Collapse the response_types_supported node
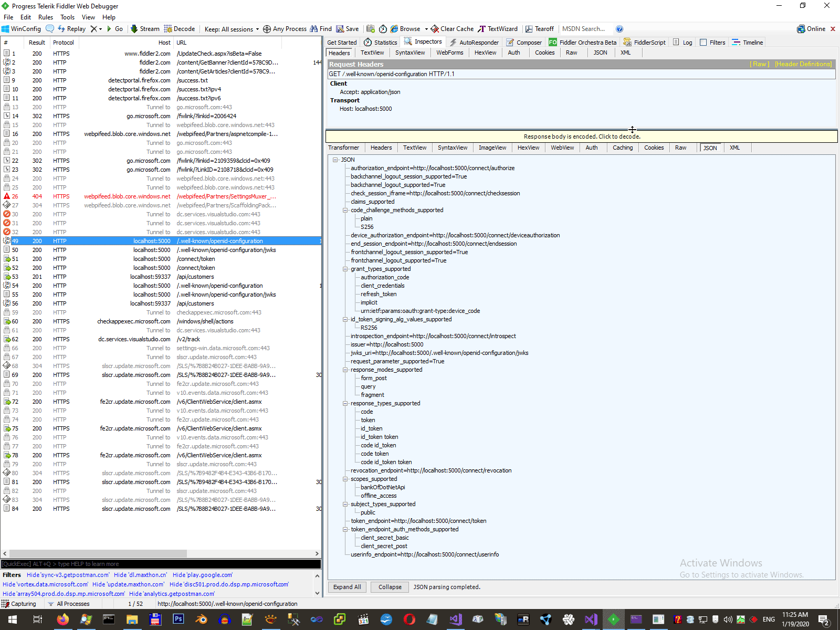The width and height of the screenshot is (840, 630). click(x=345, y=403)
